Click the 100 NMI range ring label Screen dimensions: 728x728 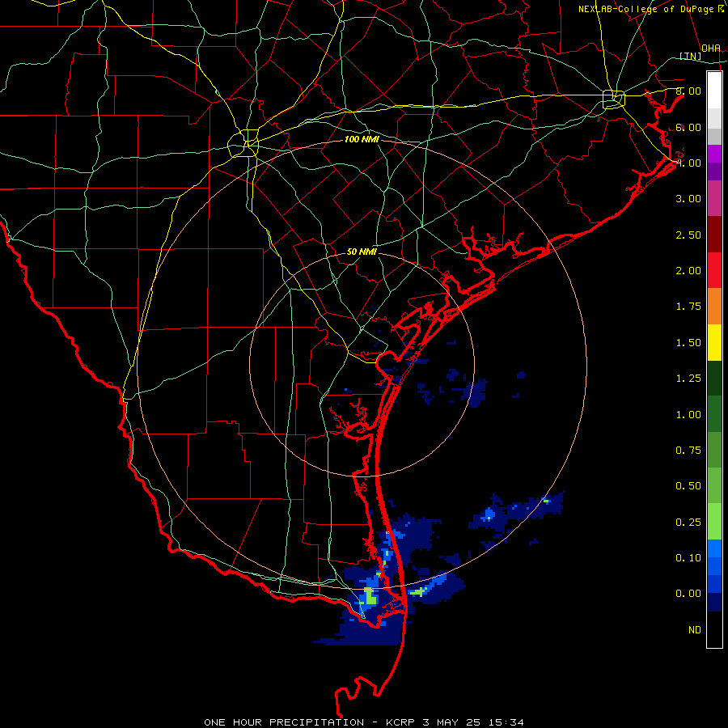pyautogui.click(x=362, y=139)
